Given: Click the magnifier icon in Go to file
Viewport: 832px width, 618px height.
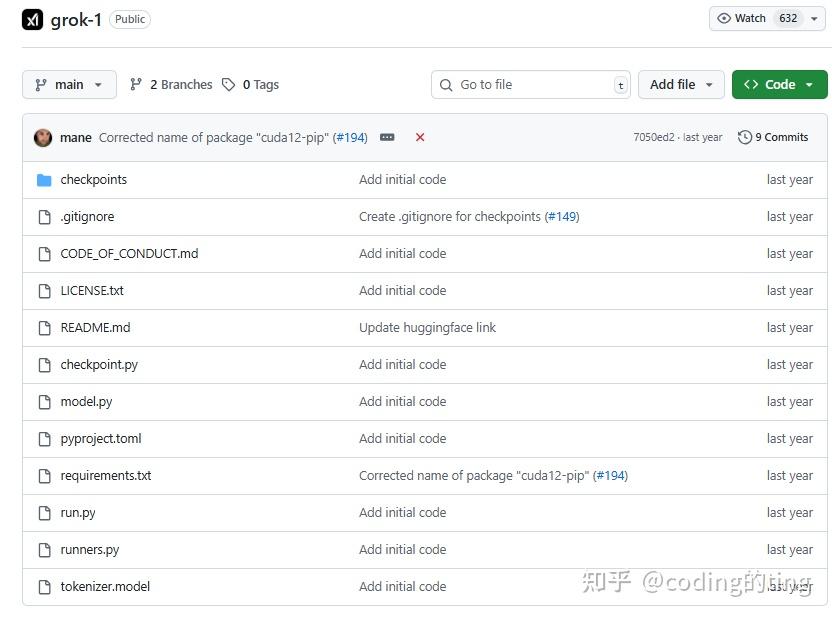Looking at the screenshot, I should tap(446, 85).
